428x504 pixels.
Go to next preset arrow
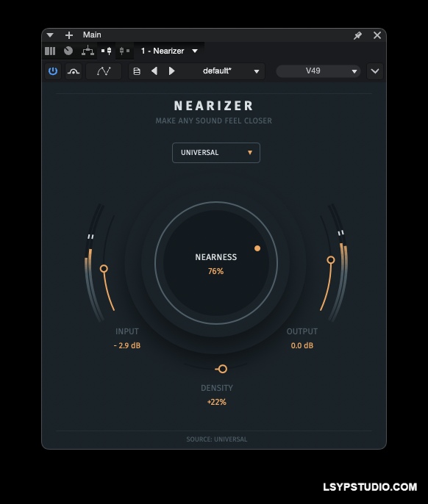point(172,71)
